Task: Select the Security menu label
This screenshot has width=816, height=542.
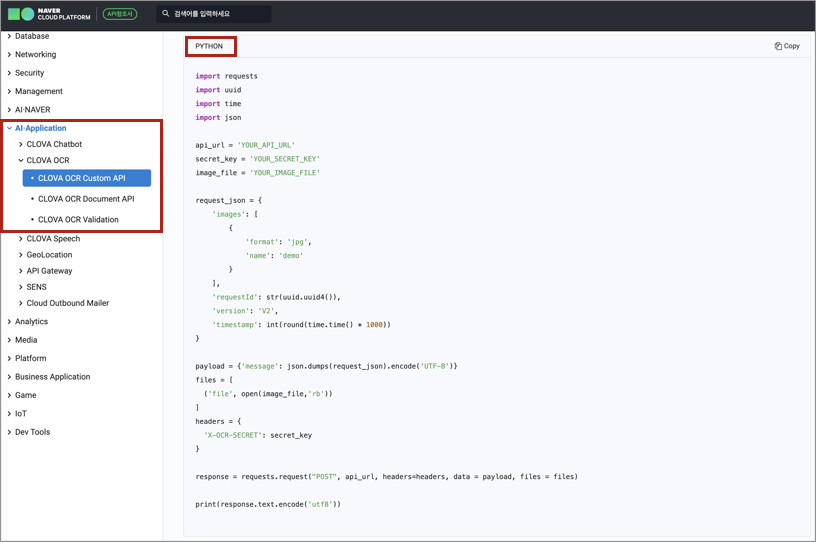Action: pos(30,73)
